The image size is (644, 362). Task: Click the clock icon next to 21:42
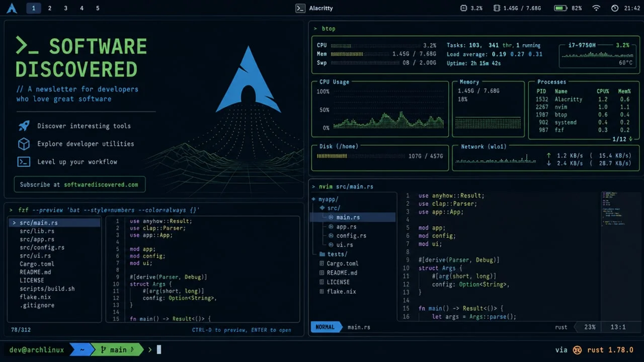[615, 8]
